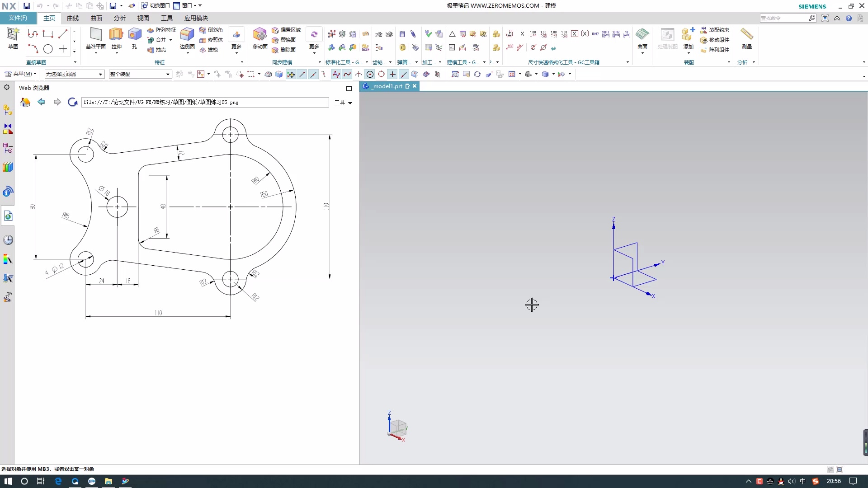
Task: Switch to the 曲线 ribbon tab
Action: click(73, 18)
